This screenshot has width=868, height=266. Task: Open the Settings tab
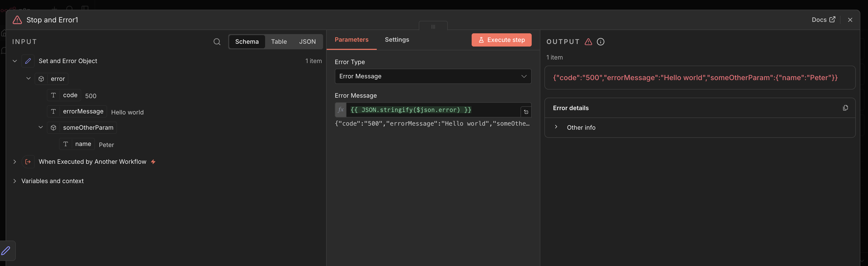[x=397, y=40]
